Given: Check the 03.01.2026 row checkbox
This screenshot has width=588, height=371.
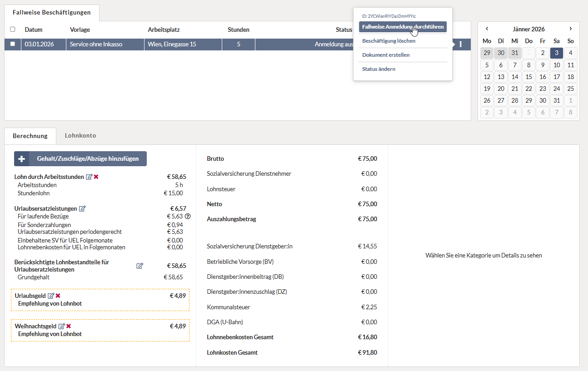Looking at the screenshot, I should 13,45.
